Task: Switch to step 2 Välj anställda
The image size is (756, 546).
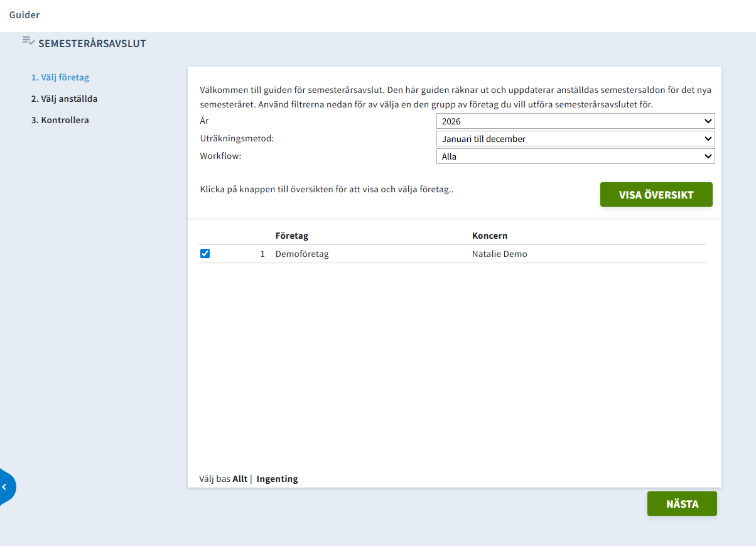Action: pyautogui.click(x=64, y=99)
